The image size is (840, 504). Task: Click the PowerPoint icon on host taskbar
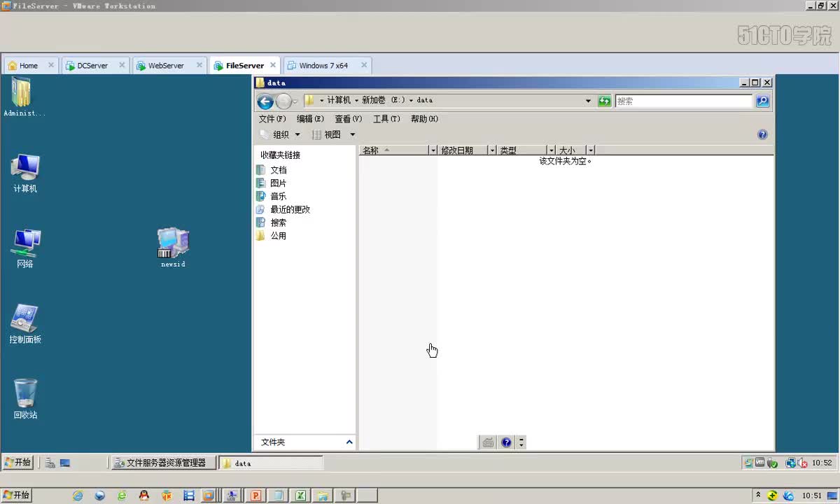coord(255,496)
